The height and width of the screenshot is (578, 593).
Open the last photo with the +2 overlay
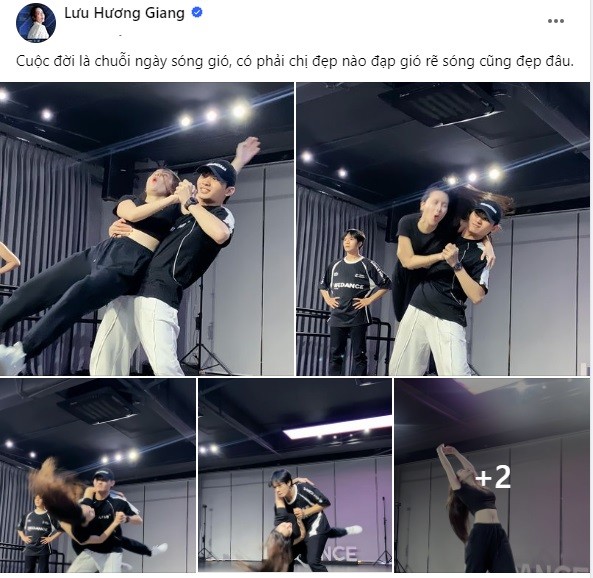(492, 475)
